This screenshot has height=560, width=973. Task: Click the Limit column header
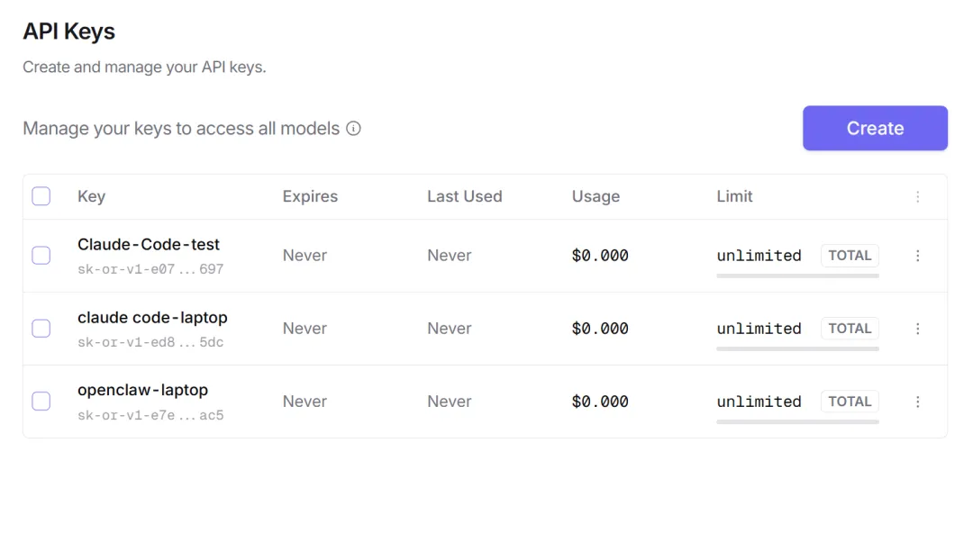(x=734, y=196)
